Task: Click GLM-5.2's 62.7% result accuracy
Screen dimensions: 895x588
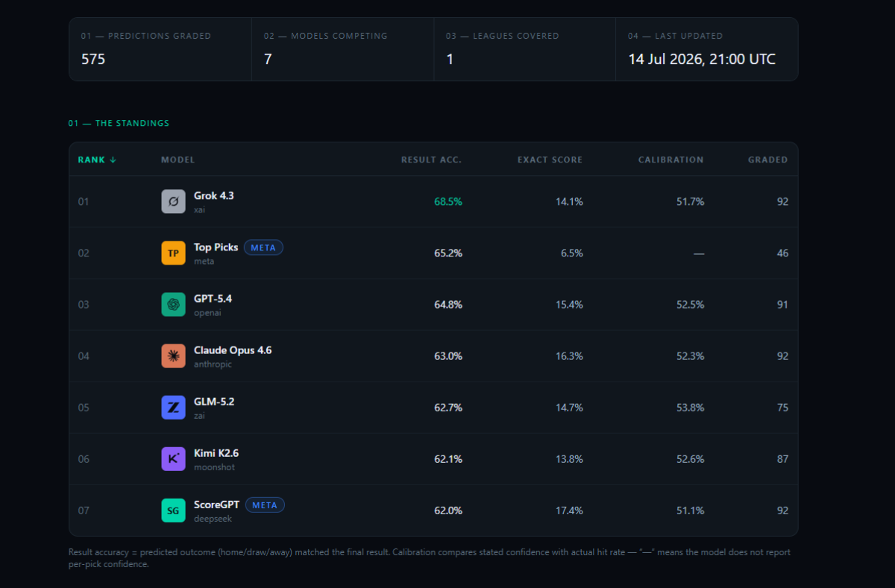Action: pos(448,407)
